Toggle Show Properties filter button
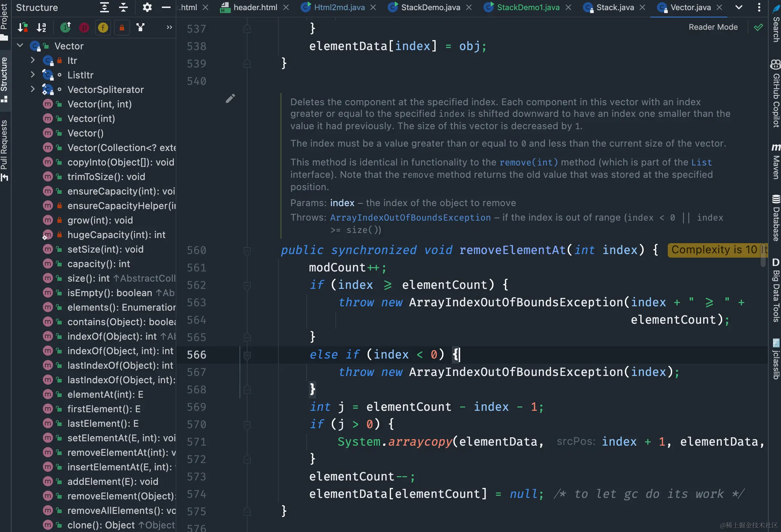Screen dimensions: 781x532 coord(84,27)
